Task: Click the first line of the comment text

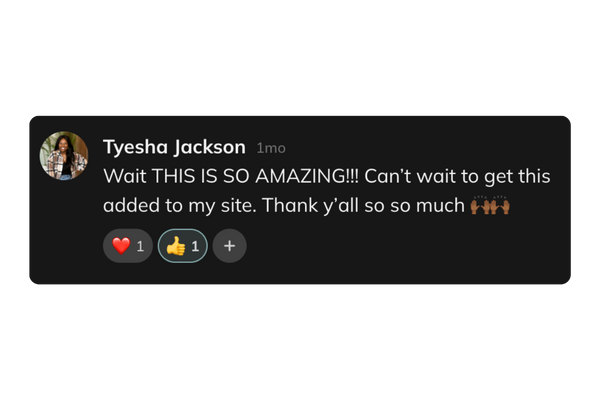Action: click(326, 176)
